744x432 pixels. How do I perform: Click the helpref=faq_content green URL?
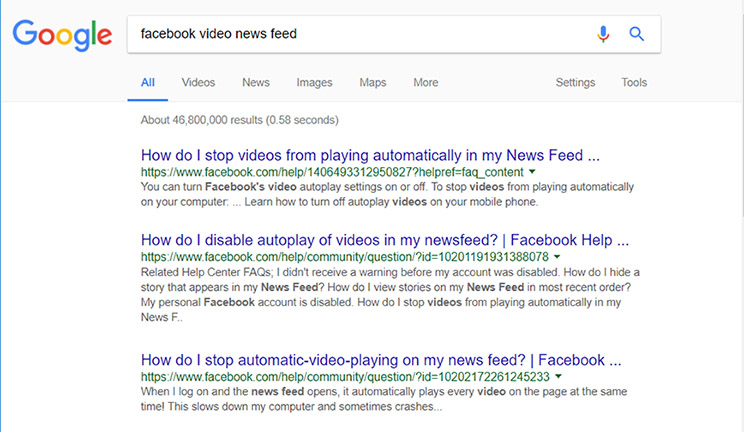(332, 172)
